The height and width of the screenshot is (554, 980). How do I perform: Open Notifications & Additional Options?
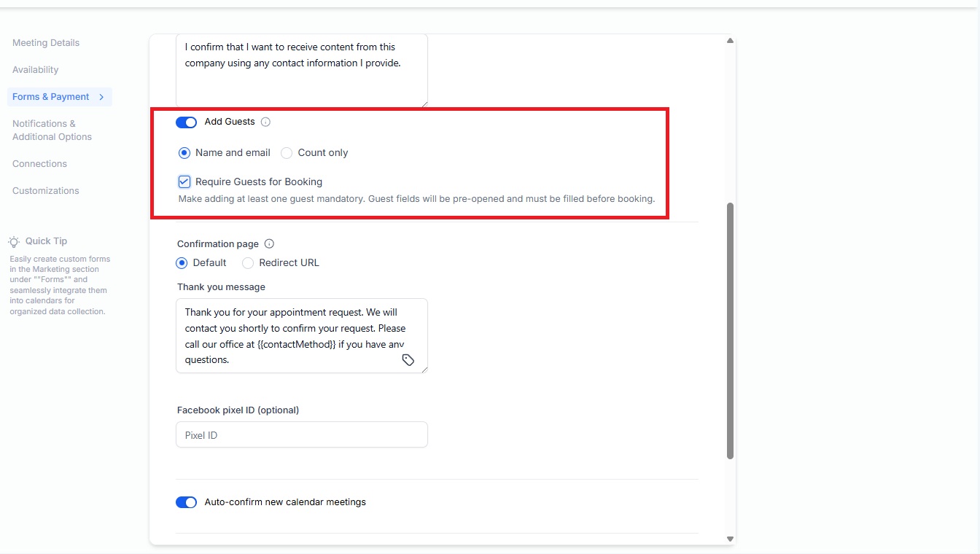click(52, 130)
